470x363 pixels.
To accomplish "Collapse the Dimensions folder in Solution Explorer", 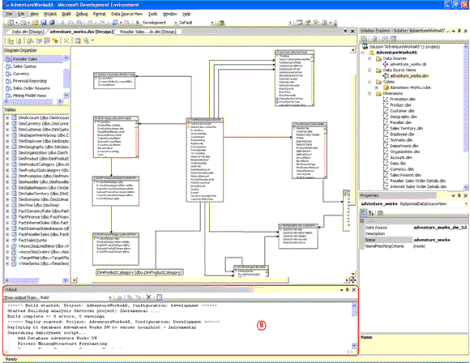I will click(x=369, y=94).
